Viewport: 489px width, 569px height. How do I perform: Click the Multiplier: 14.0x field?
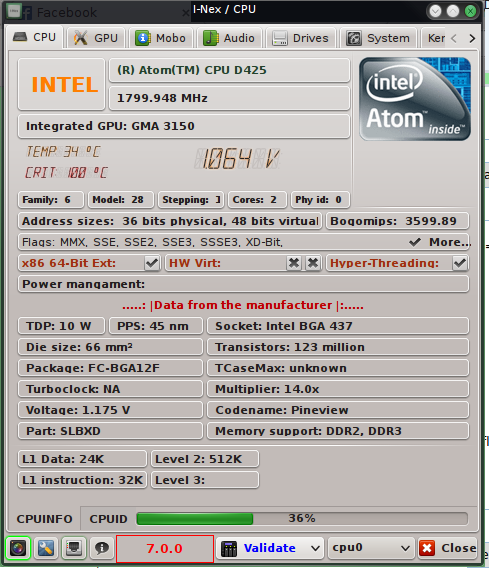click(x=338, y=389)
